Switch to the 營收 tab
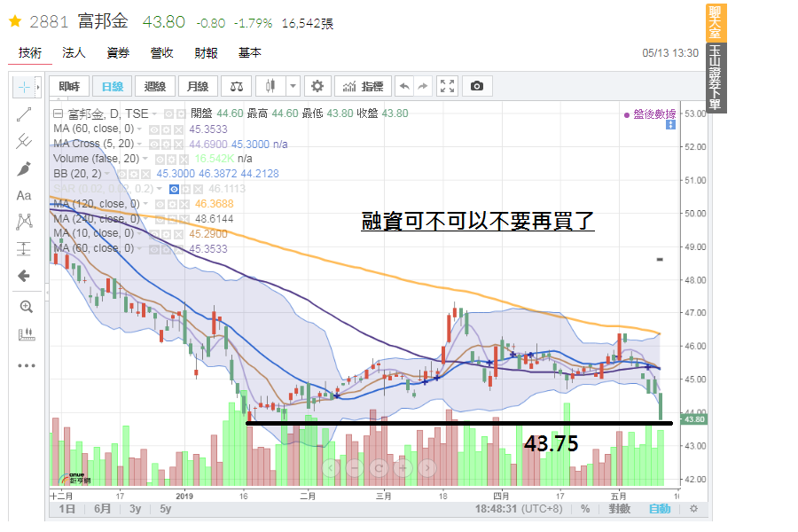The image size is (798, 532). (x=162, y=53)
